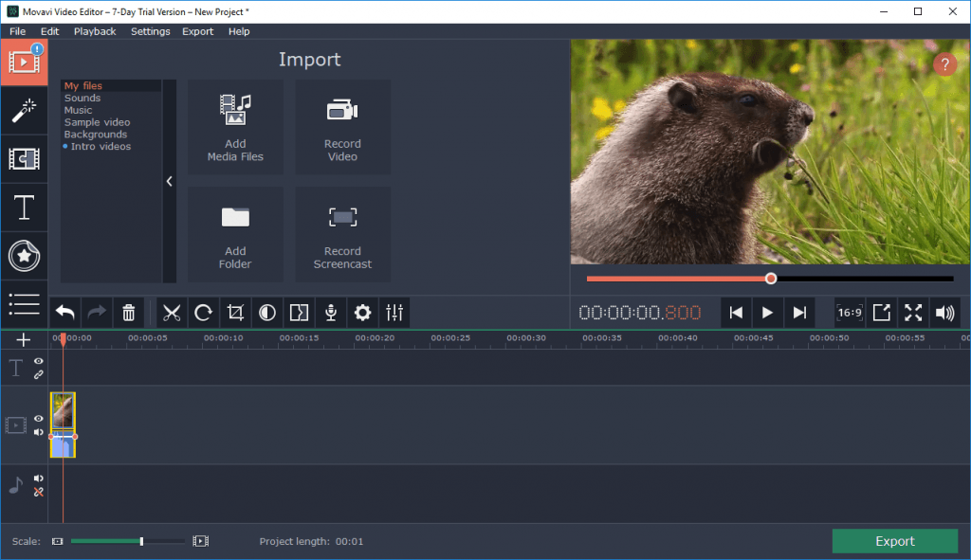
Task: Open the 16:9 aspect ratio selector
Action: click(x=849, y=313)
